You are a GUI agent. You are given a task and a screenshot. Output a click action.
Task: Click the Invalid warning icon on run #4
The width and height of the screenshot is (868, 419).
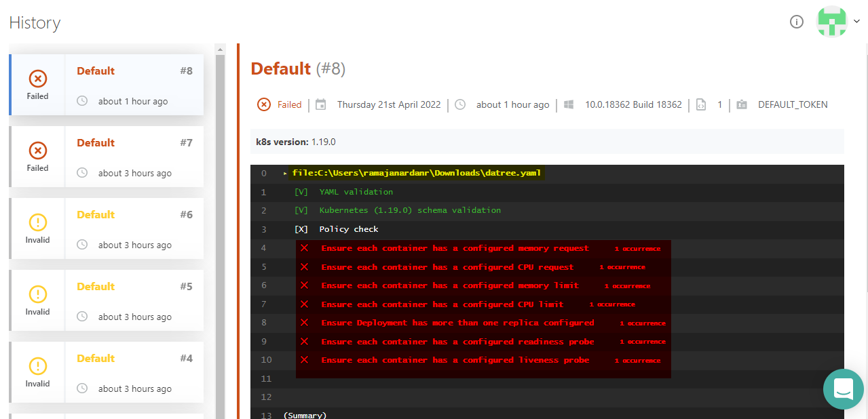pyautogui.click(x=38, y=366)
